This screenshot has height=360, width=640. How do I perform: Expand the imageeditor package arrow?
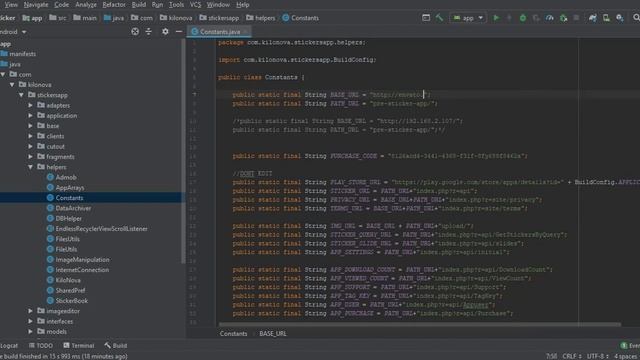tap(31, 311)
